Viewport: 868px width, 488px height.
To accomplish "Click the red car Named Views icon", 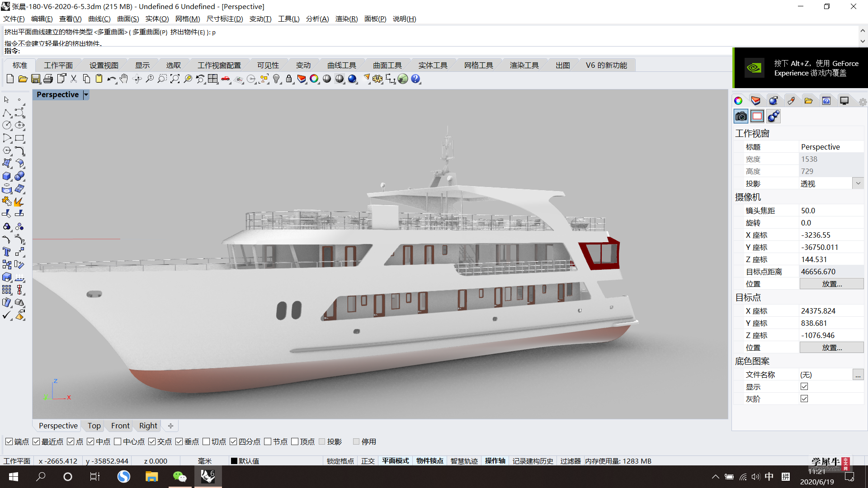I will [x=226, y=79].
